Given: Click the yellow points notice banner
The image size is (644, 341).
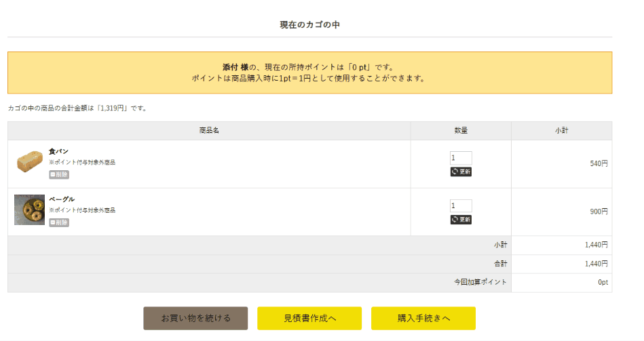Looking at the screenshot, I should click(x=309, y=73).
